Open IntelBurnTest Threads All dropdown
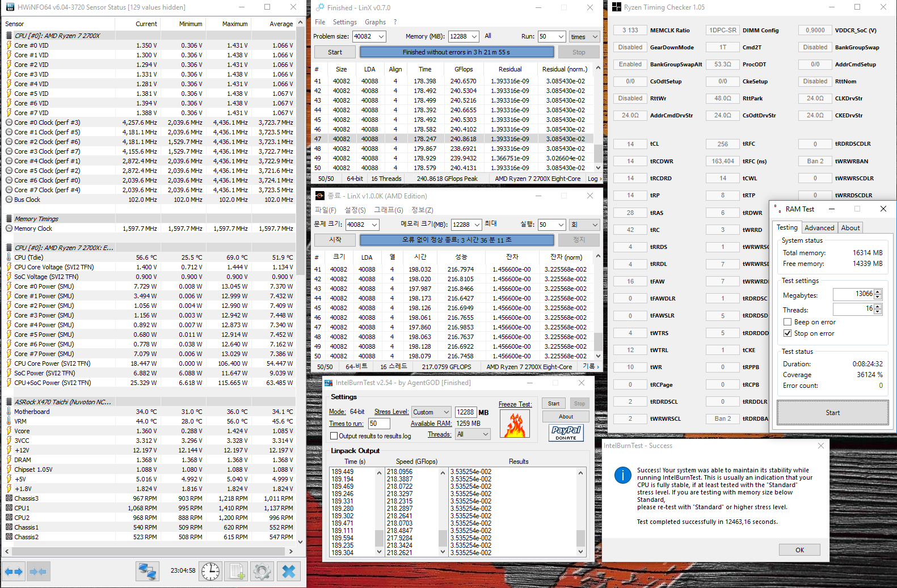897x588 pixels. [x=473, y=434]
